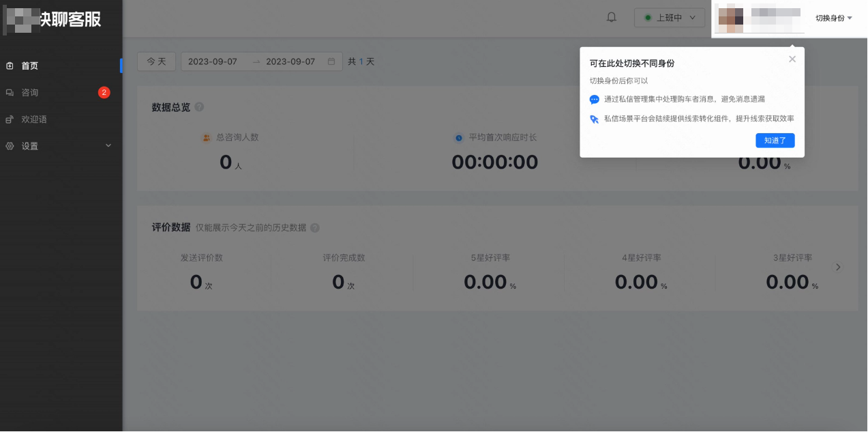Viewport: 868px width, 432px height.
Task: Open the notification bell icon
Action: [611, 17]
